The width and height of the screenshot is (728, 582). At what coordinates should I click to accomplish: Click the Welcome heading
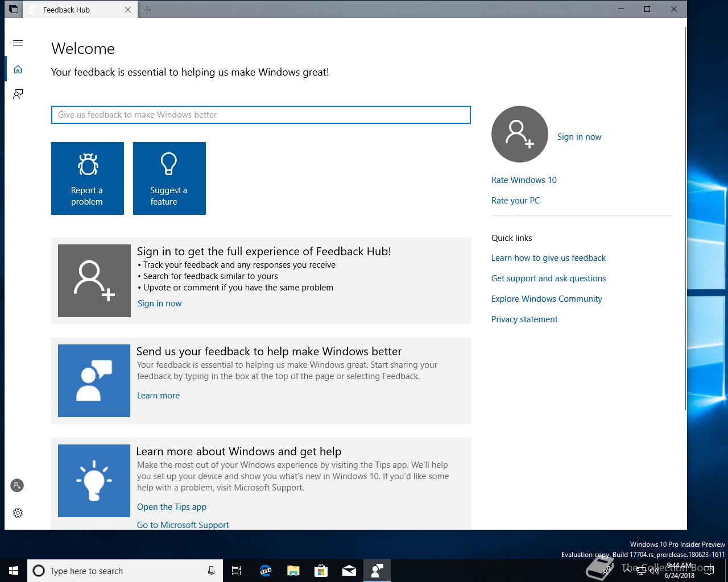83,49
